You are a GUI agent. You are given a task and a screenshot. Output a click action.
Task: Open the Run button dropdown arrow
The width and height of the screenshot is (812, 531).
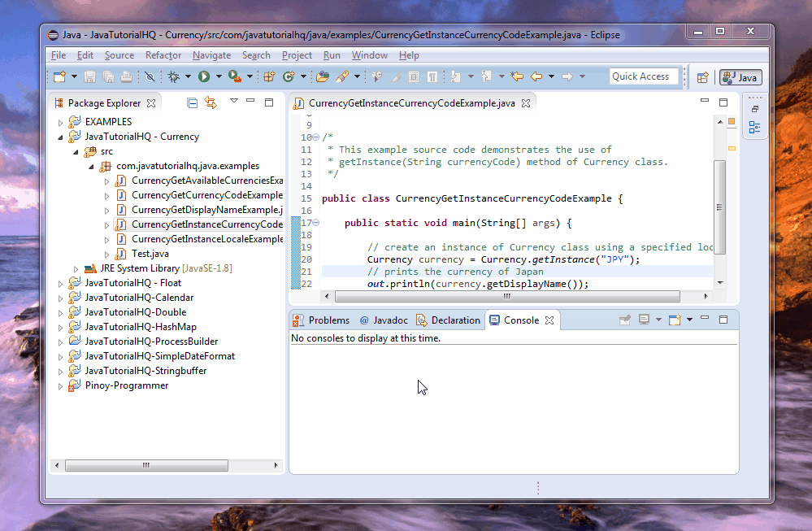coord(219,76)
